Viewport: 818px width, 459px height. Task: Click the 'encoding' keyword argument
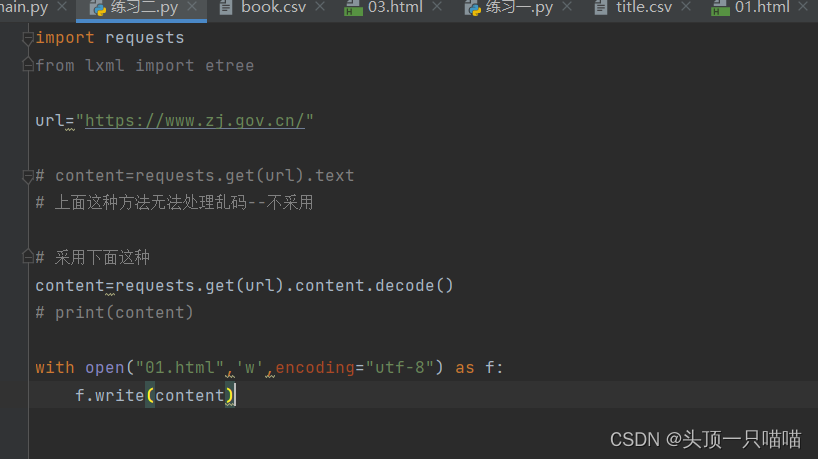tap(315, 368)
